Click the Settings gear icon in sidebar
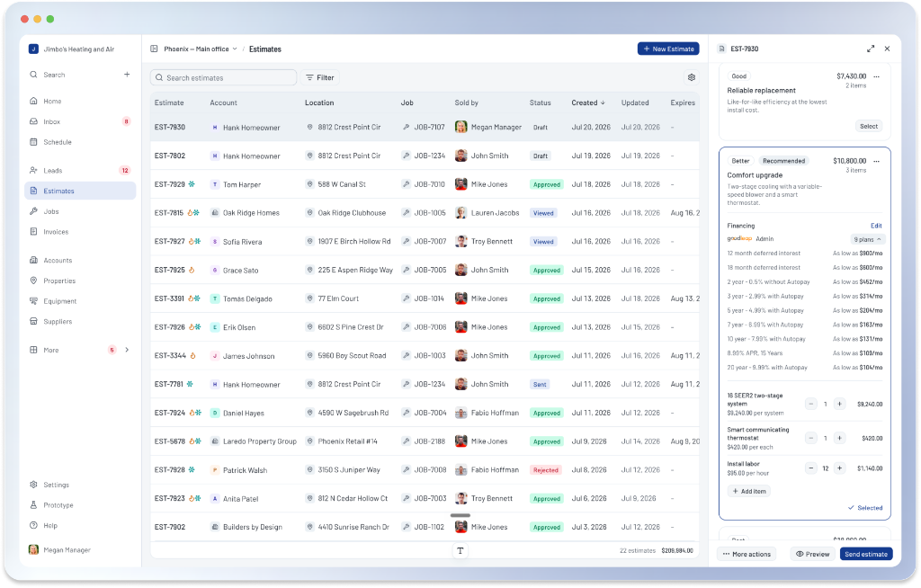The height and width of the screenshot is (588, 921). click(x=33, y=485)
